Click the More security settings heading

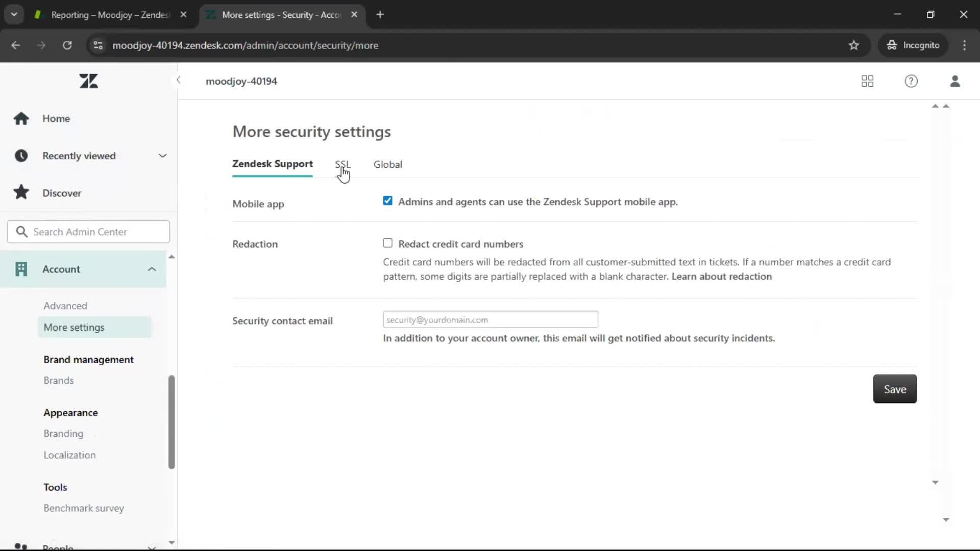(x=311, y=132)
